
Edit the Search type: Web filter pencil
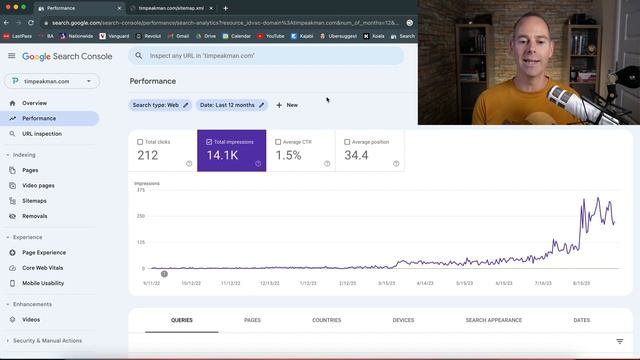click(x=186, y=105)
